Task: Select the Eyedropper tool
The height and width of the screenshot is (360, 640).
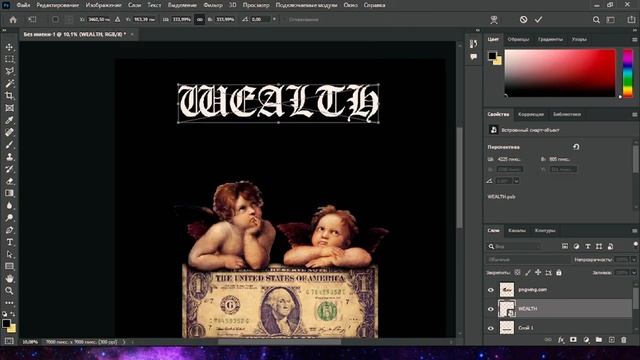Action: (x=9, y=120)
